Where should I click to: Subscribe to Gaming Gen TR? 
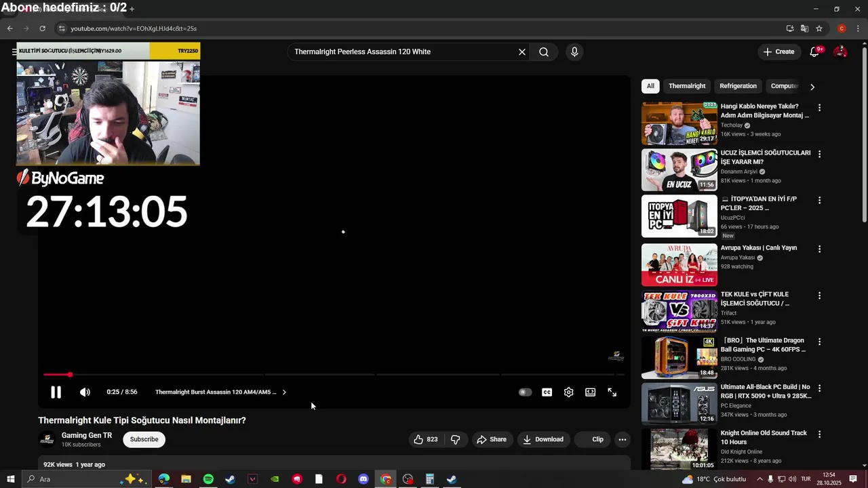point(144,439)
